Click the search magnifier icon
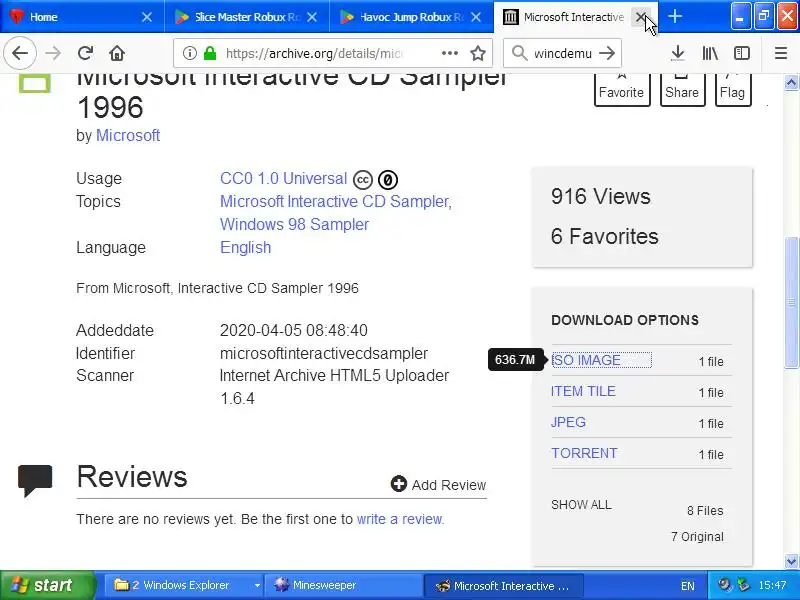 (519, 53)
